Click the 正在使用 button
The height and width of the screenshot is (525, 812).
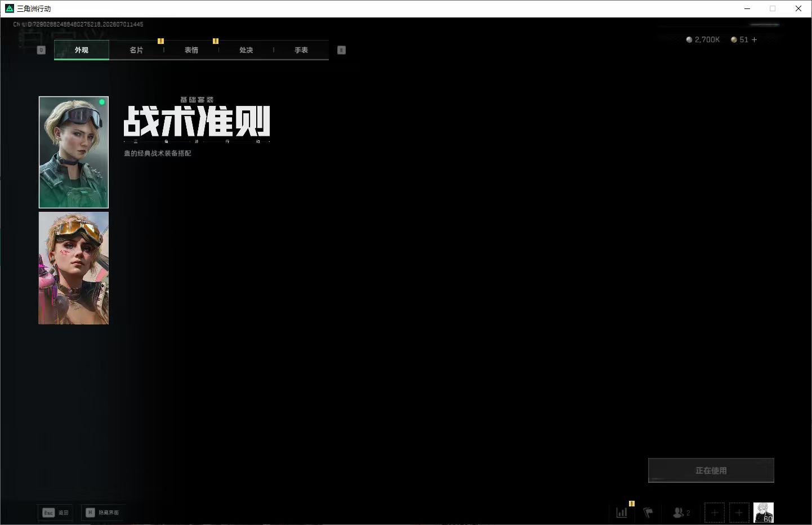click(x=711, y=470)
